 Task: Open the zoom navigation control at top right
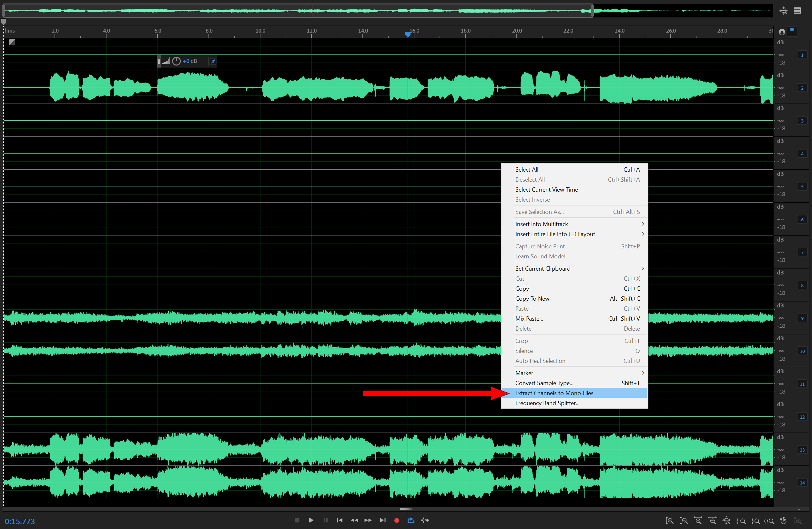[784, 11]
